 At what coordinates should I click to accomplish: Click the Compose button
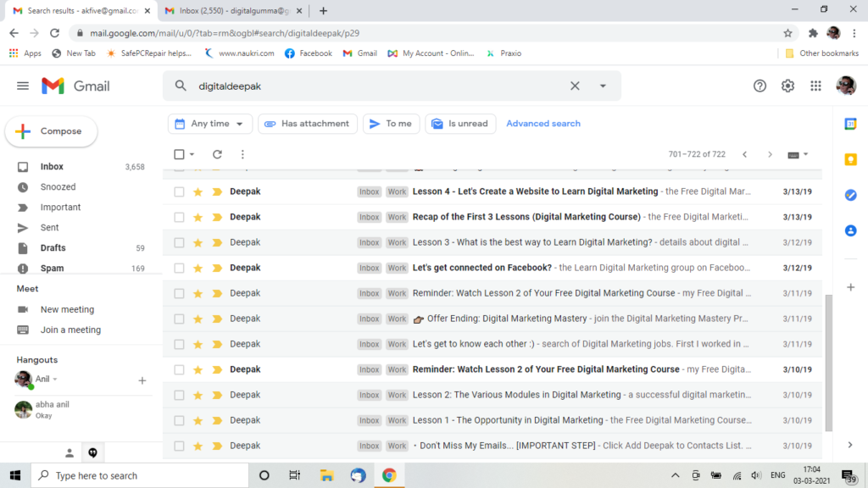coord(51,131)
